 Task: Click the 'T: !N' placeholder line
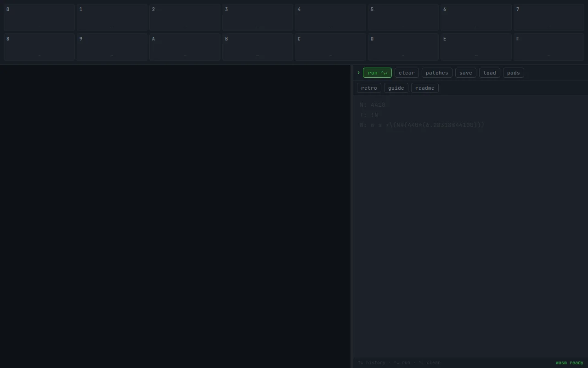pyautogui.click(x=369, y=115)
